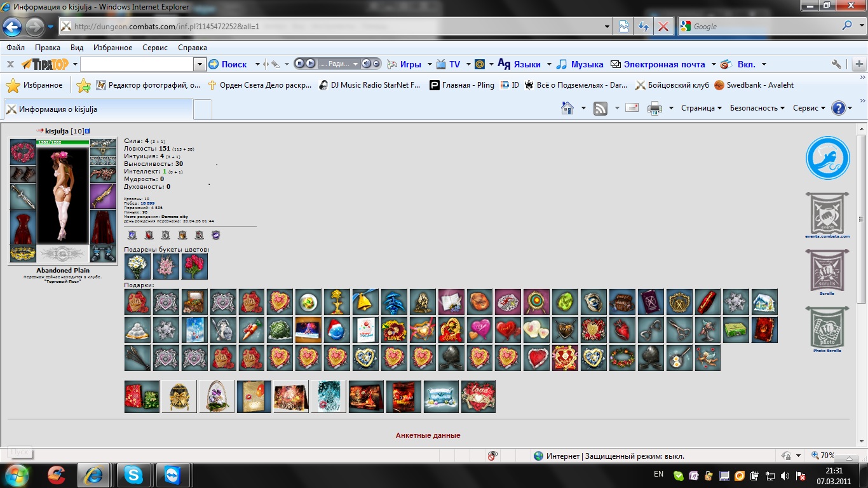Click the blue-laced boots equipment slot
Image resolution: width=868 pixels, height=488 pixels.
(103, 253)
